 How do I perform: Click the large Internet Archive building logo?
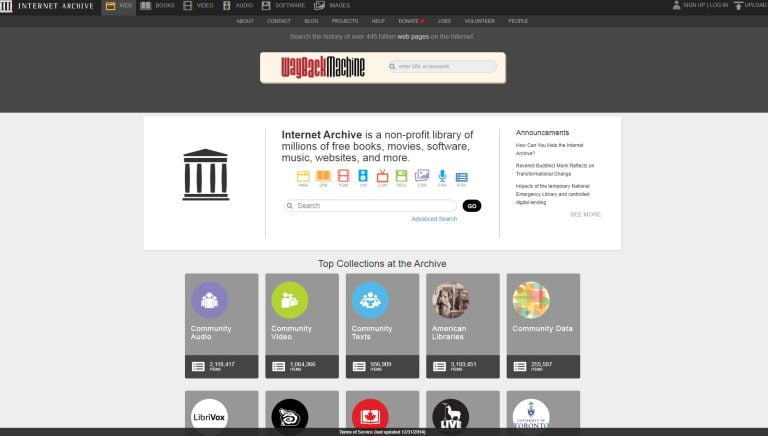coord(206,175)
